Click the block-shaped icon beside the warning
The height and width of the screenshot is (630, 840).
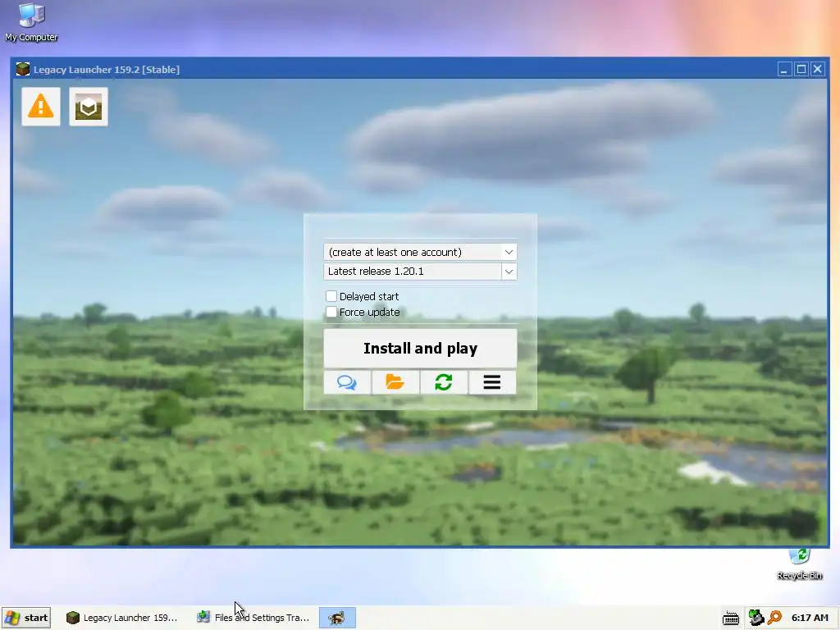(89, 107)
